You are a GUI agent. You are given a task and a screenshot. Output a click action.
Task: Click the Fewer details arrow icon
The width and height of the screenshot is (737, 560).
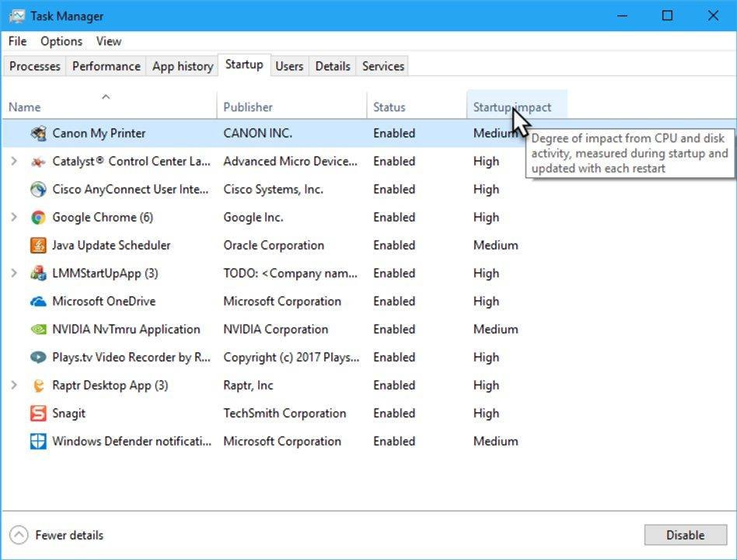click(19, 534)
